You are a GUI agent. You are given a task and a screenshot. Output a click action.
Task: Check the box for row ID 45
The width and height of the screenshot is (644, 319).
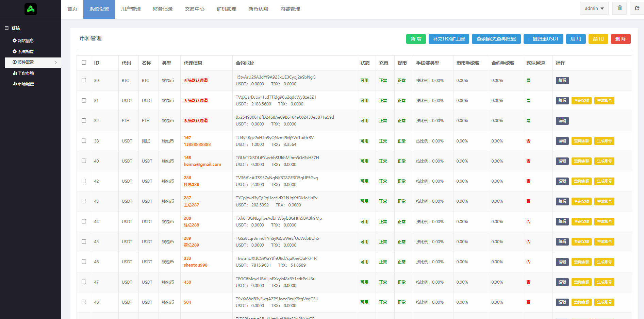pyautogui.click(x=84, y=241)
